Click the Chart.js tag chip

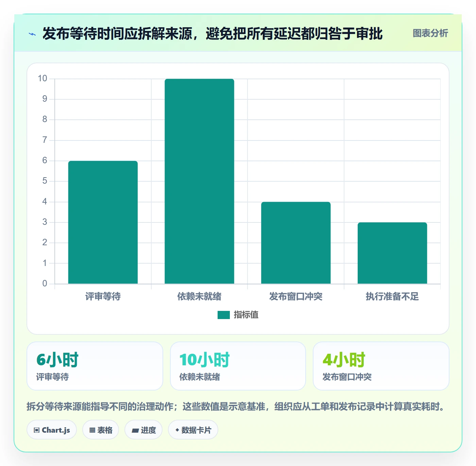[52, 430]
